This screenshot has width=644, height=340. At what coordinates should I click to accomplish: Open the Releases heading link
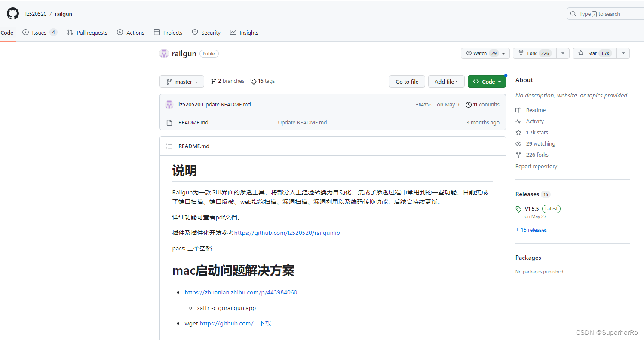point(527,194)
